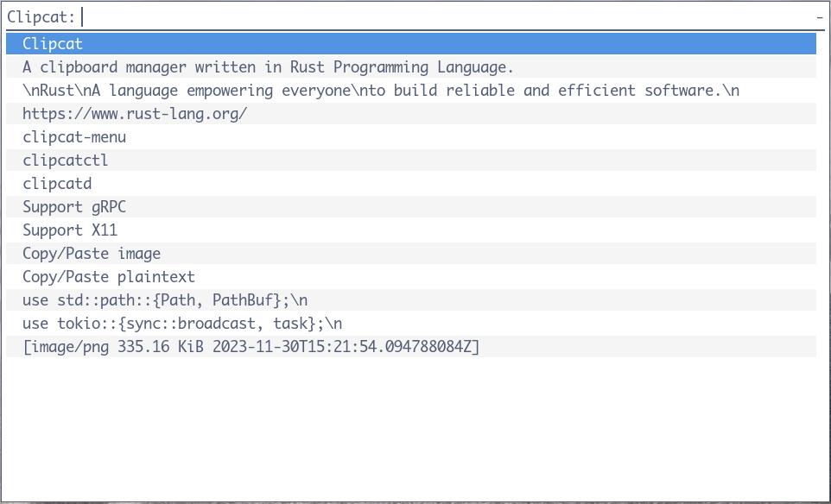Select the use tokio sync::broadcast entry
This screenshot has height=504, width=831.
tap(410, 323)
